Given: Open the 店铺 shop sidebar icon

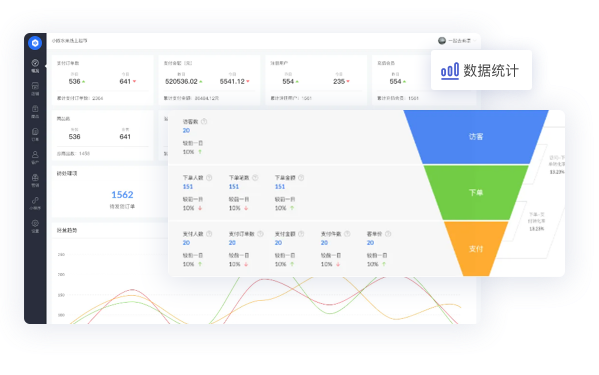Looking at the screenshot, I should point(35,89).
